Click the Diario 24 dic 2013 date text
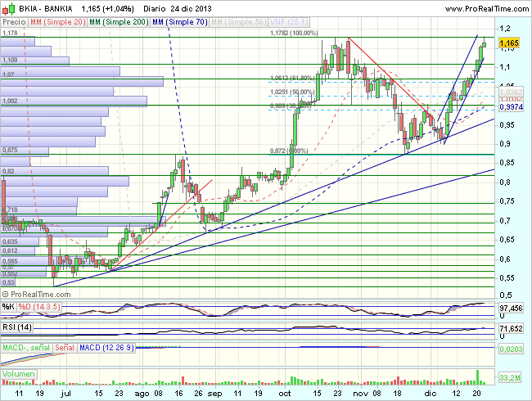 (x=178, y=9)
